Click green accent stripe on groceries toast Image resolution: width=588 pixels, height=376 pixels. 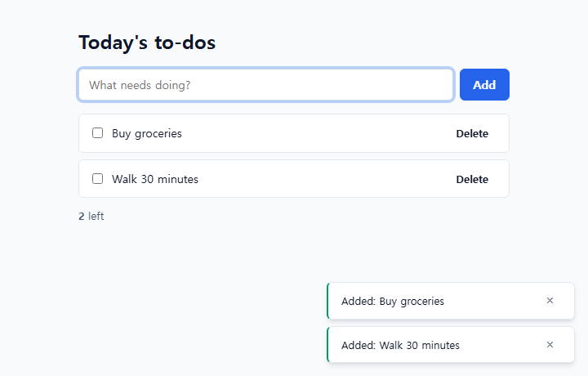click(x=328, y=301)
